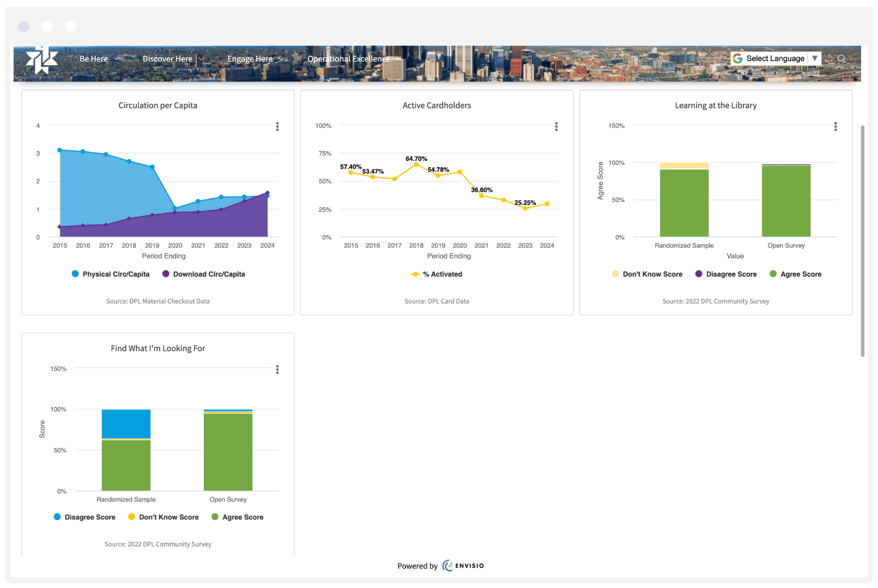Click the Google icon in language selector

[x=738, y=59]
